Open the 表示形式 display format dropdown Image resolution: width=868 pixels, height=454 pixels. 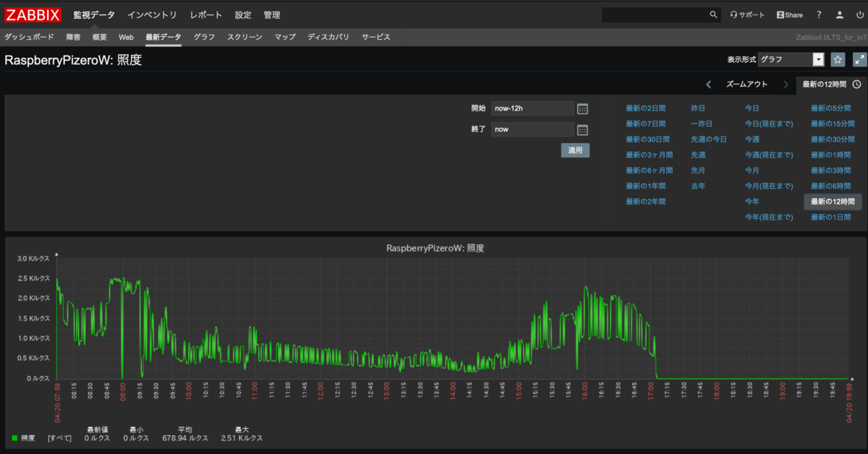click(x=791, y=60)
